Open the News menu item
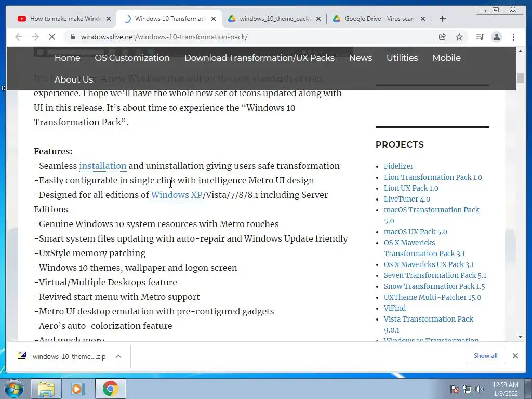 point(361,58)
